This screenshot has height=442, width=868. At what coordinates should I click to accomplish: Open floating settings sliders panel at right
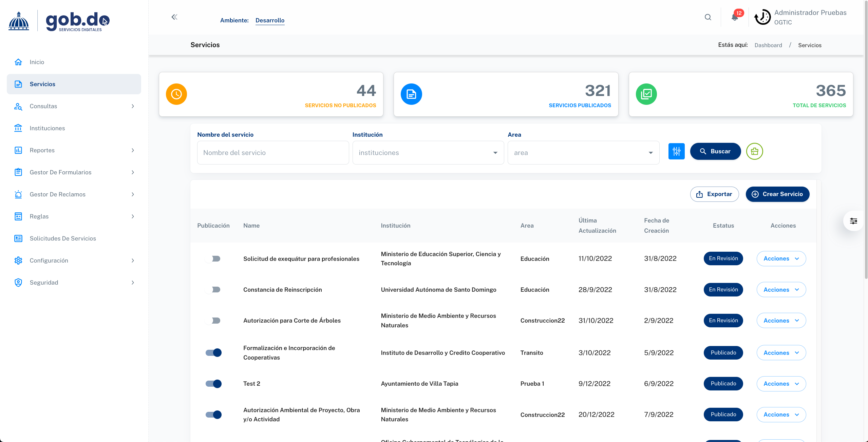pyautogui.click(x=853, y=221)
